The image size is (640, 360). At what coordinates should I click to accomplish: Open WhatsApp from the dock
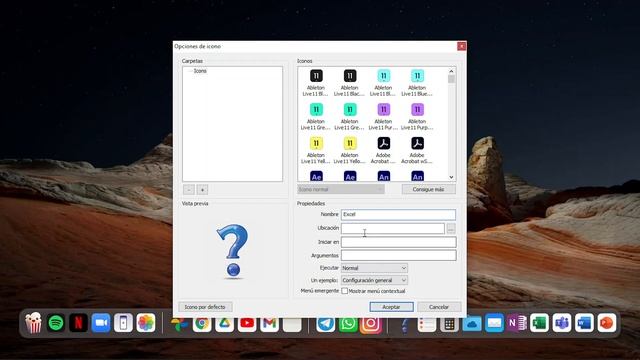[x=348, y=324]
